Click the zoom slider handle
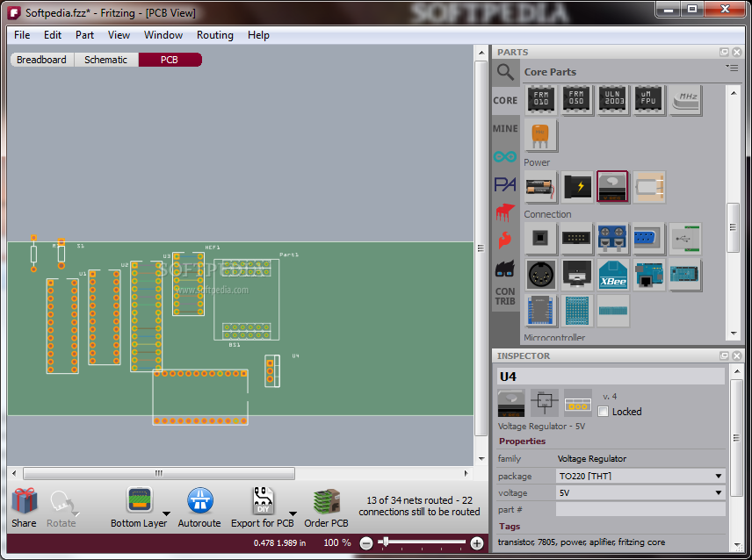The image size is (752, 560). pyautogui.click(x=385, y=542)
